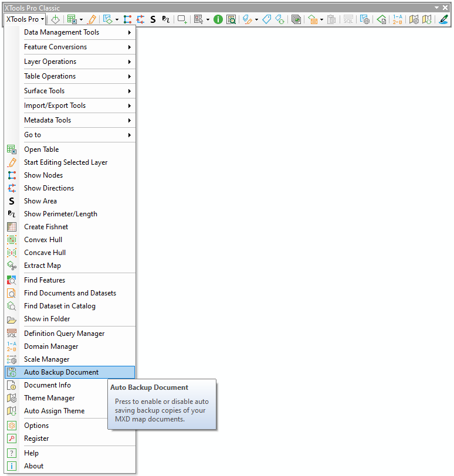Click the Theme Manager map-gear toolbar icon

(x=414, y=19)
